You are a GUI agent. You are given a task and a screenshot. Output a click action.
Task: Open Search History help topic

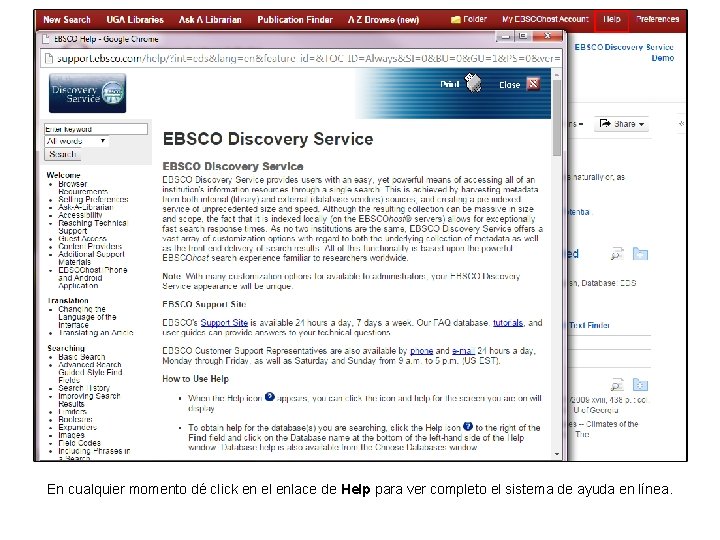[x=84, y=388]
